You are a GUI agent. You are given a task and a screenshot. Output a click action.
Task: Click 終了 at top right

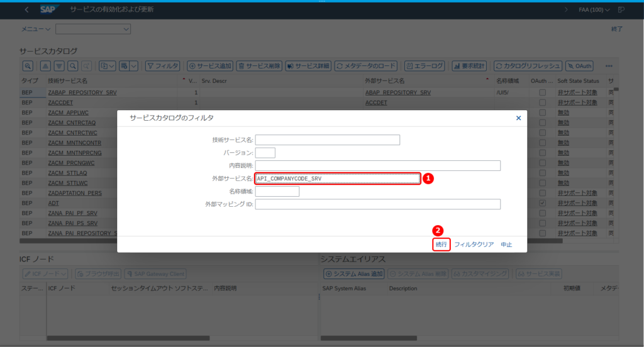point(616,29)
